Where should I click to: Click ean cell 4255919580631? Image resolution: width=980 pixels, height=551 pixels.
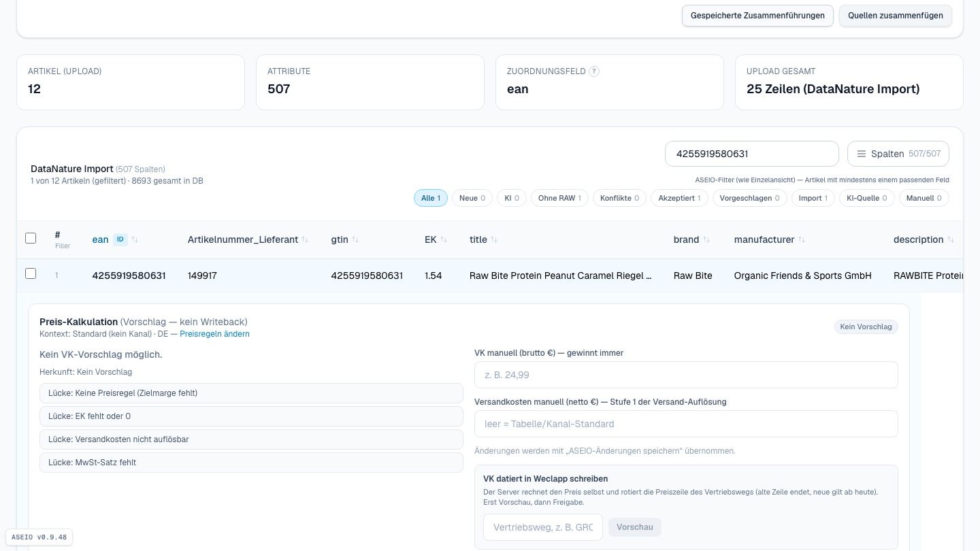129,275
